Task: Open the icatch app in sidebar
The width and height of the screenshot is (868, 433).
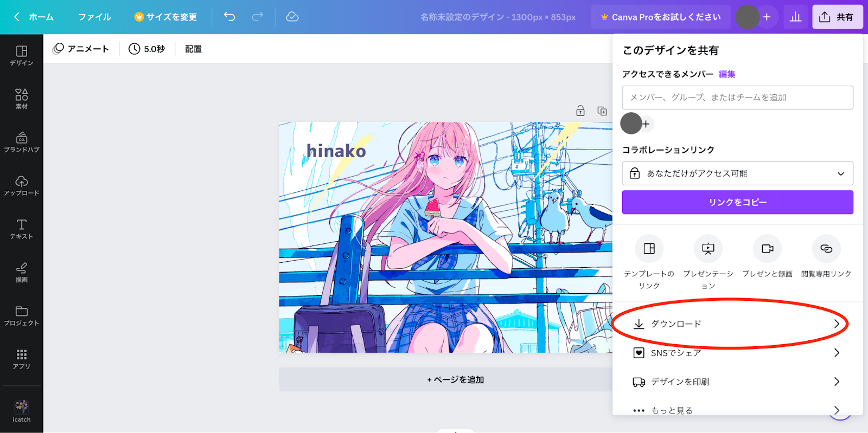Action: pyautogui.click(x=21, y=411)
